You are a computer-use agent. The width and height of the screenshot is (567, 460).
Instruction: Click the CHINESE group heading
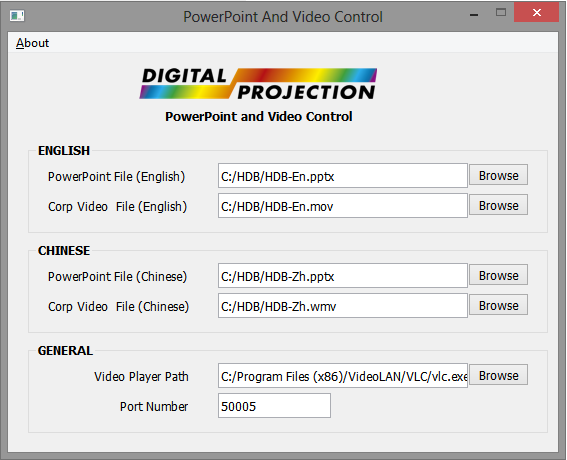[x=64, y=251]
